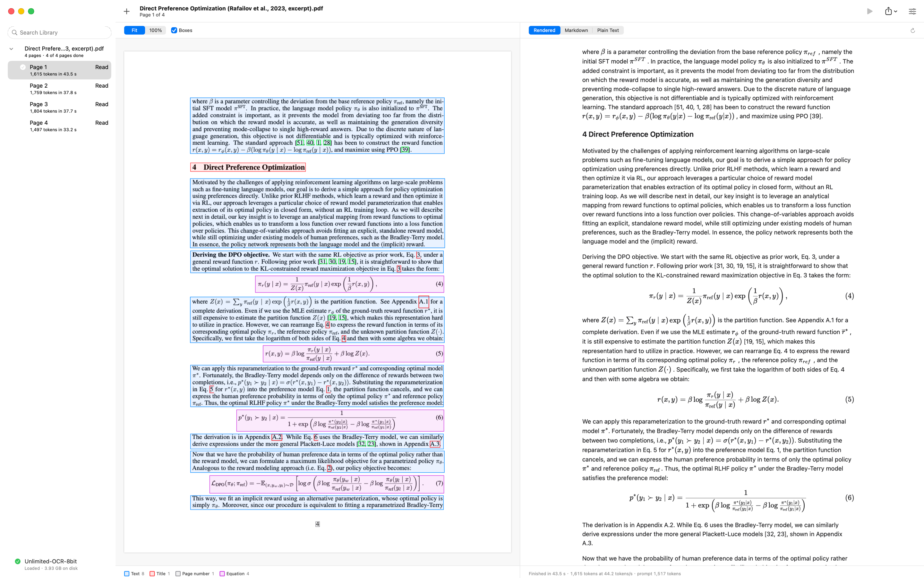The image size is (924, 578).
Task: Select Page 4 in the sidebar
Action: pos(60,126)
